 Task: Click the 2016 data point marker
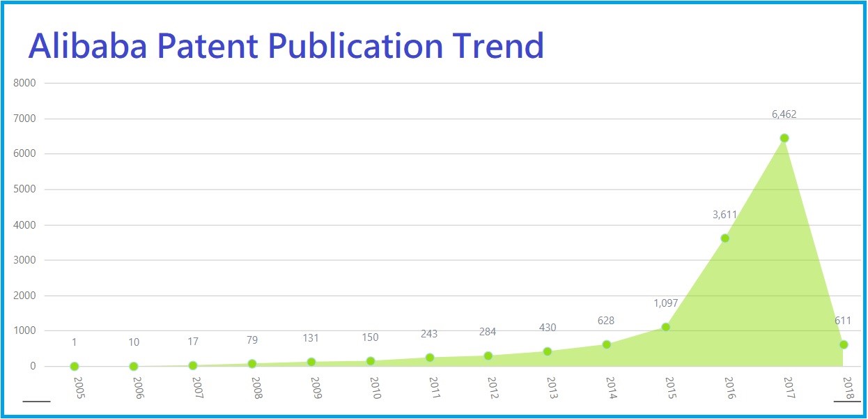click(725, 238)
